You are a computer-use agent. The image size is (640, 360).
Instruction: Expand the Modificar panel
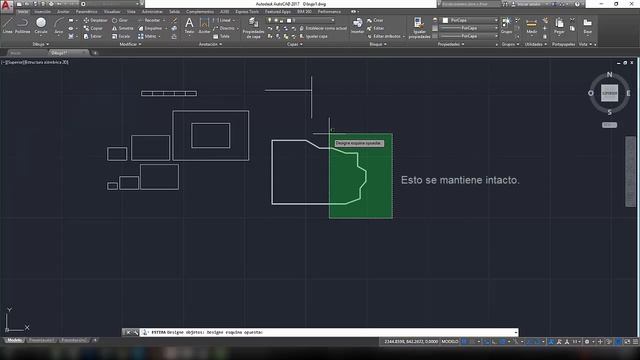pos(130,44)
